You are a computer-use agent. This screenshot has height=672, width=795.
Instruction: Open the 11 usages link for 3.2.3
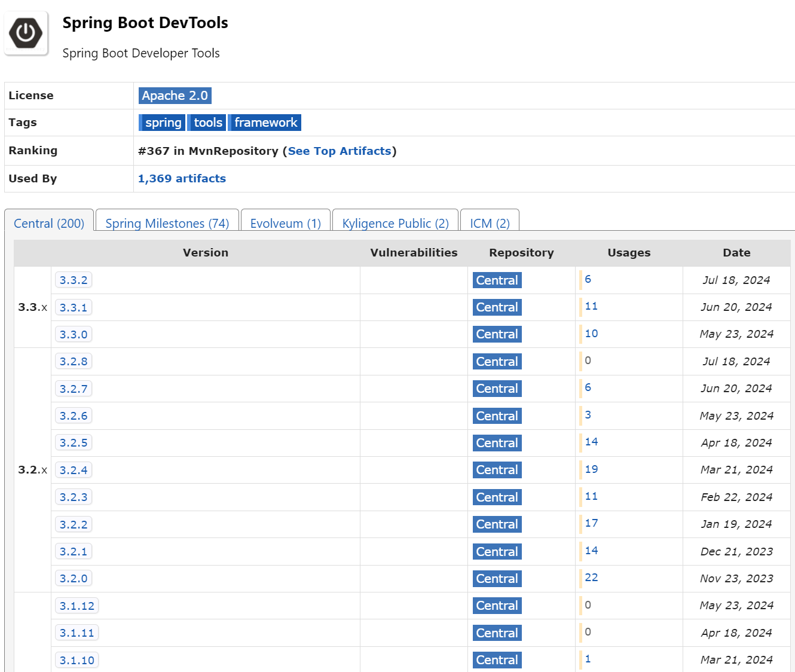591,496
